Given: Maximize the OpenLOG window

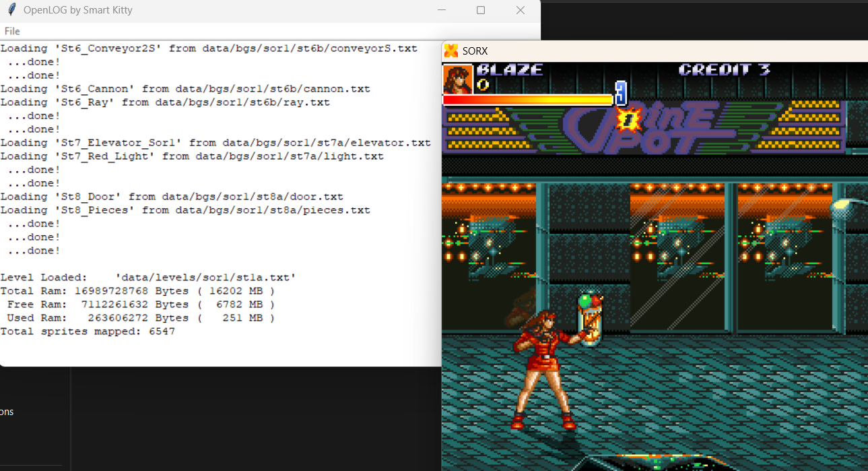Looking at the screenshot, I should [481, 10].
